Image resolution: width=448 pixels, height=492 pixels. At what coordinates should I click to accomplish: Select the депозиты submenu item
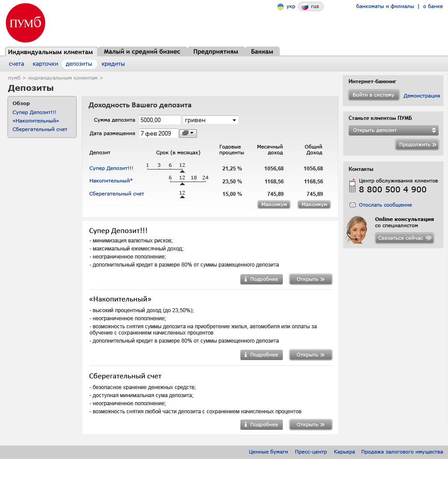pos(79,64)
